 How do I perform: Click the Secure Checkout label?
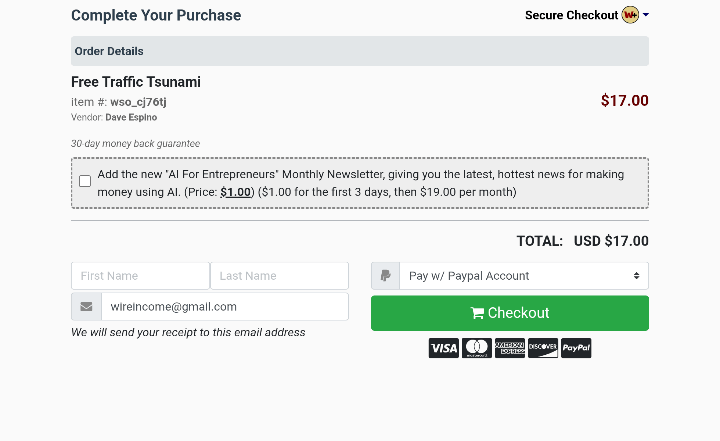pos(571,15)
